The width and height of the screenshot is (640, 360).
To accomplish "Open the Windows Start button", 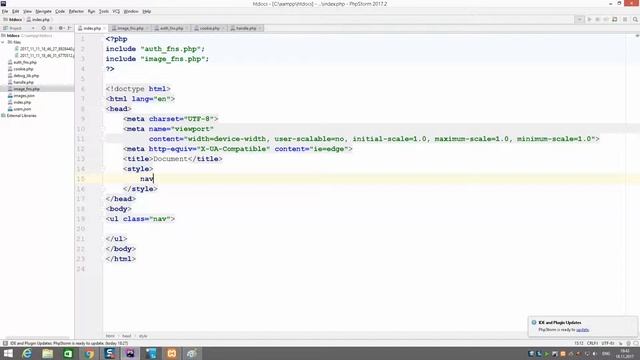I will [x=8, y=353].
